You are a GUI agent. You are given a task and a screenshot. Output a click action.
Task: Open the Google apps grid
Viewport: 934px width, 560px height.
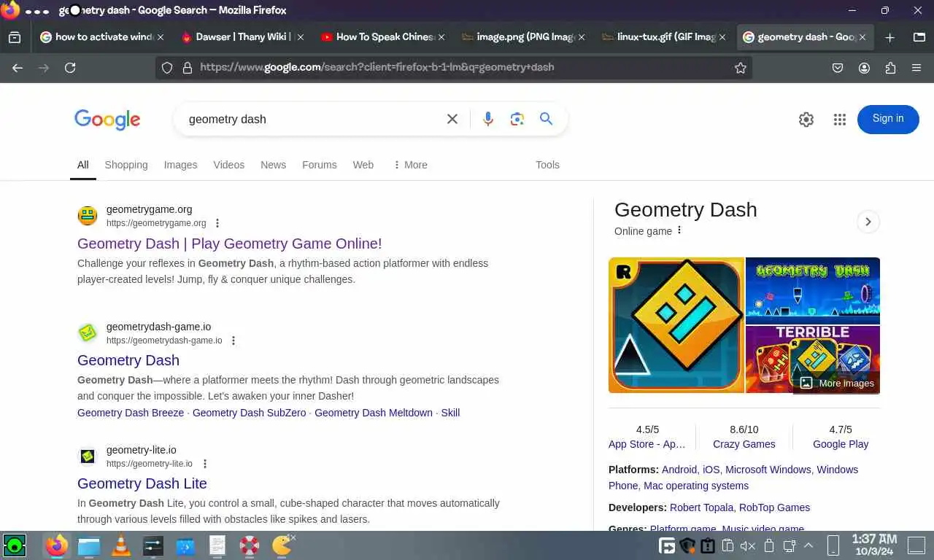click(840, 120)
